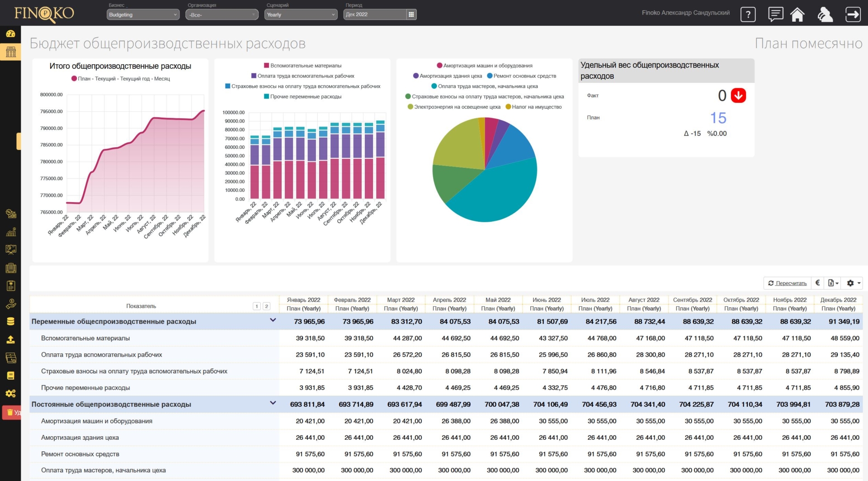The image size is (868, 481).
Task: Open the users group icon in header
Action: coord(825,14)
